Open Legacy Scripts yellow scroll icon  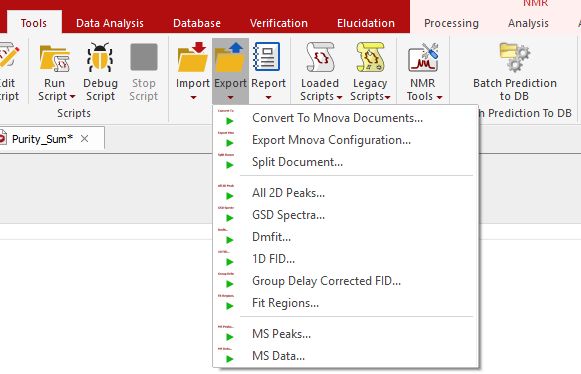click(370, 57)
